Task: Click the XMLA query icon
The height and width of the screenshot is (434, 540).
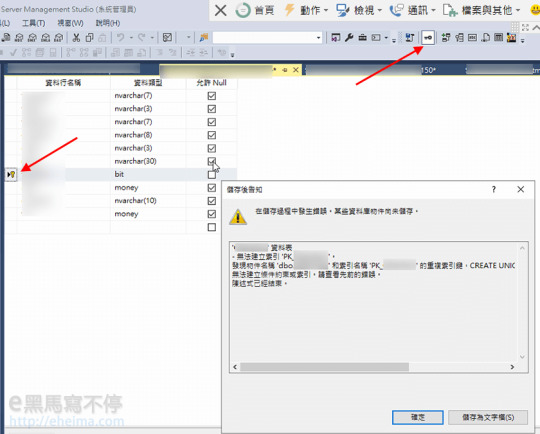Action: pos(45,38)
